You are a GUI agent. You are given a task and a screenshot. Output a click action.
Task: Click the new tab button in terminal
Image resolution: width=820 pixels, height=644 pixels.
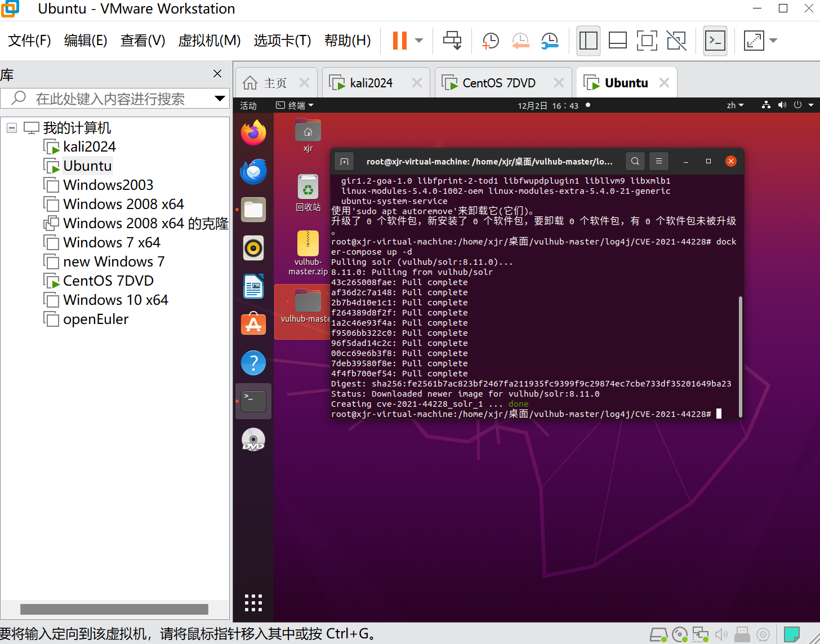coord(344,161)
